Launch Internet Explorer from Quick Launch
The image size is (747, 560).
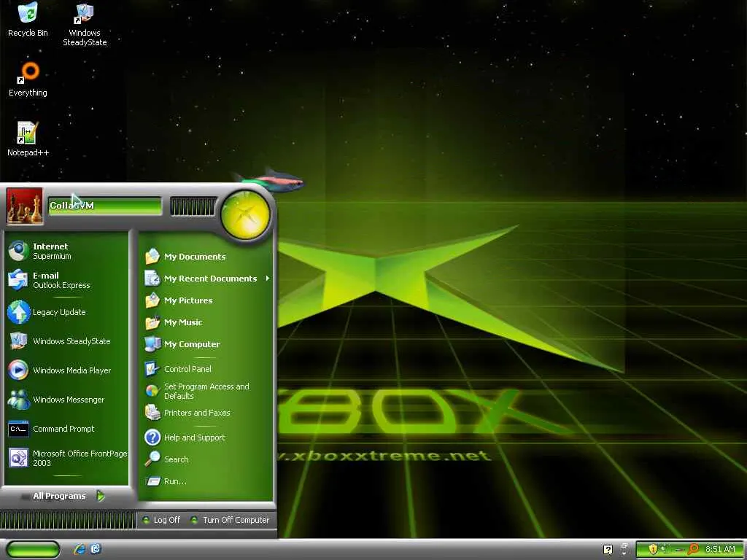(80, 550)
